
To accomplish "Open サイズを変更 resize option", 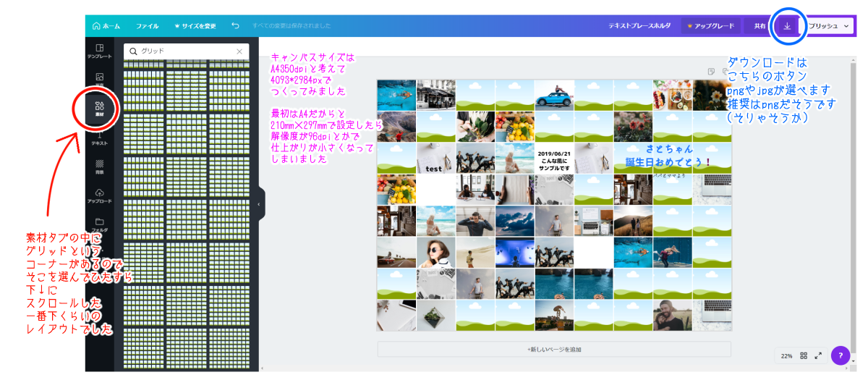I will pos(195,26).
